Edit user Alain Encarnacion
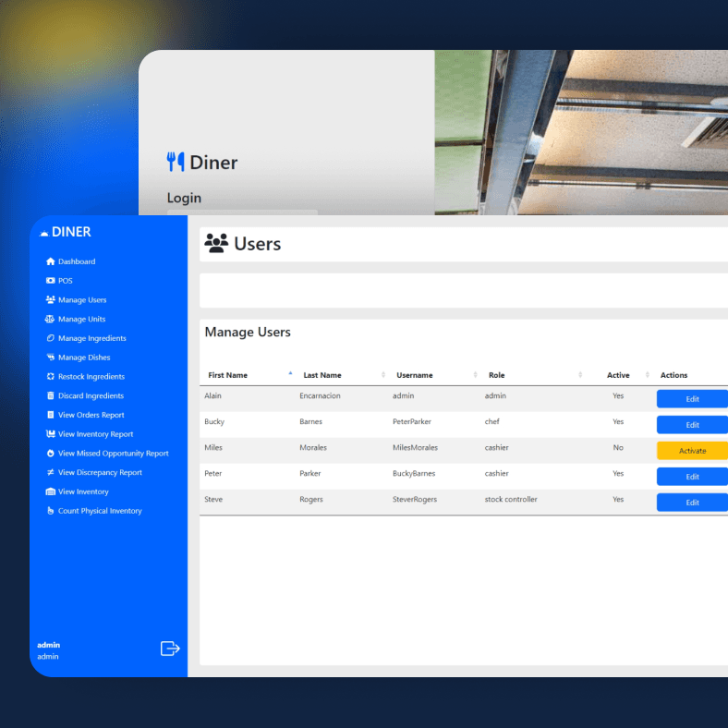The width and height of the screenshot is (728, 728). pos(692,399)
